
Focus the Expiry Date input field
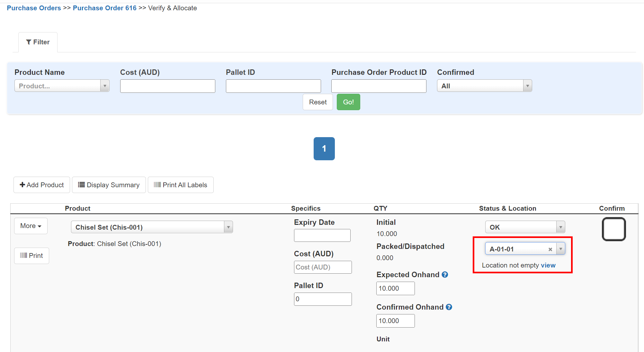click(322, 235)
